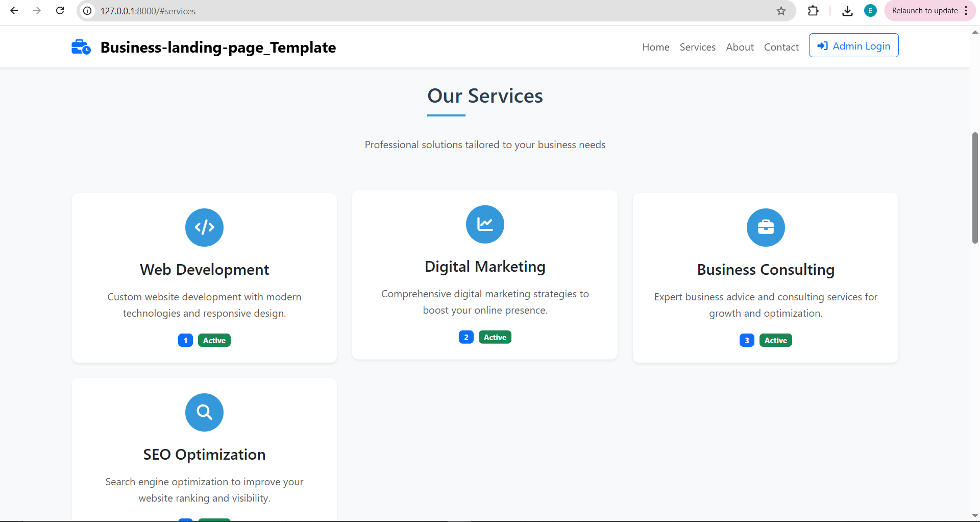Viewport: 980px width, 522px height.
Task: Click the Business Consulting briefcase icon
Action: pos(766,227)
